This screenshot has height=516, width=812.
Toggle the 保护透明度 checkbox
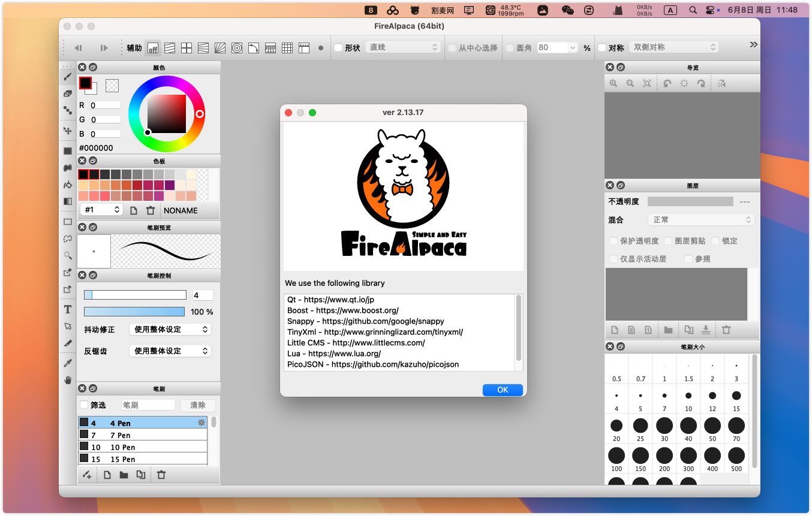[x=613, y=241]
